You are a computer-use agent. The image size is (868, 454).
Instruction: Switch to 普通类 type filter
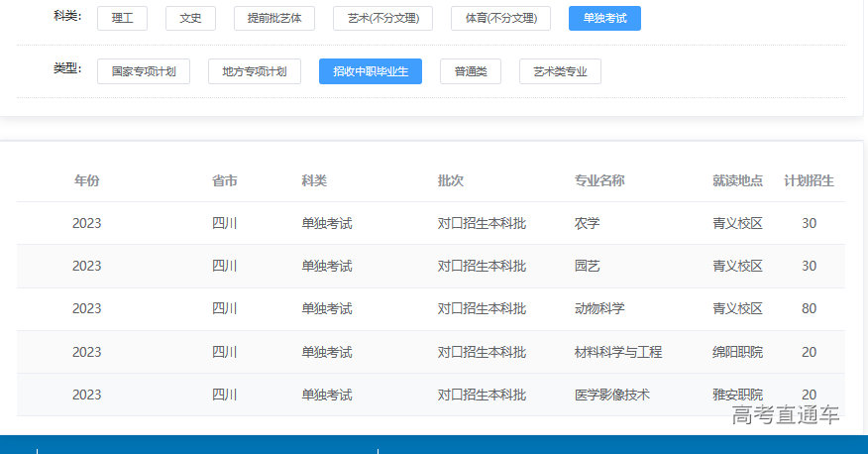[471, 71]
